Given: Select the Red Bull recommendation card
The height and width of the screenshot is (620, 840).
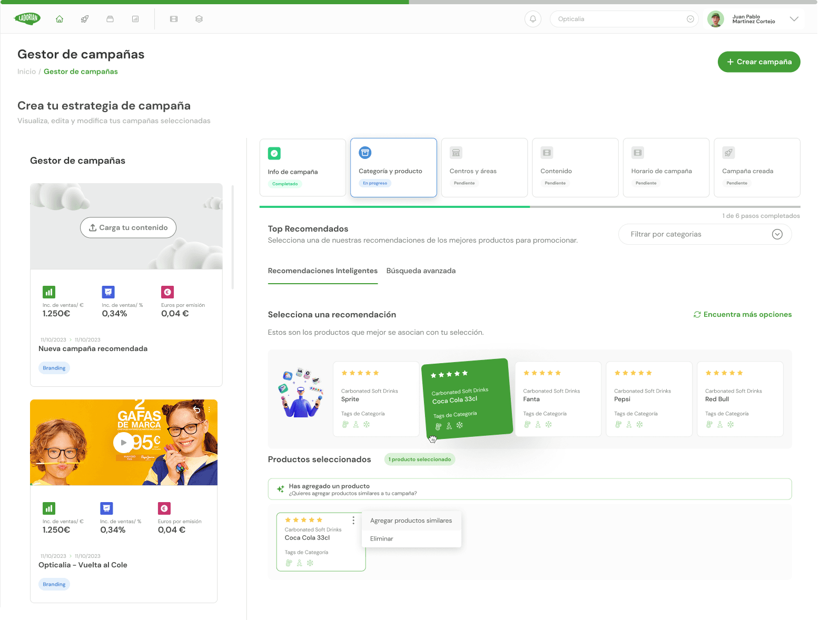Looking at the screenshot, I should [740, 399].
